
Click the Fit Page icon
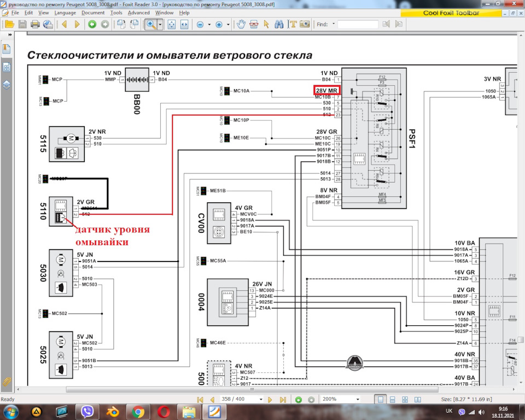click(x=171, y=25)
